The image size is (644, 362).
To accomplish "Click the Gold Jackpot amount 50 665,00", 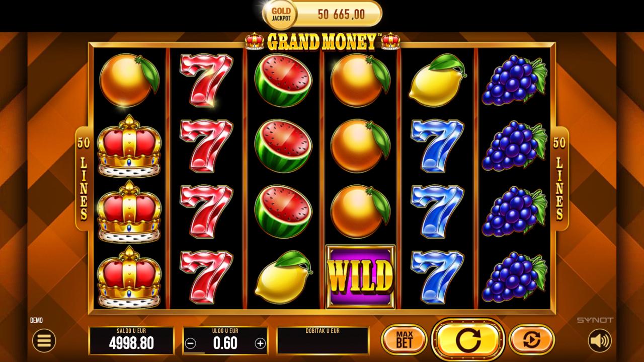I will [341, 14].
